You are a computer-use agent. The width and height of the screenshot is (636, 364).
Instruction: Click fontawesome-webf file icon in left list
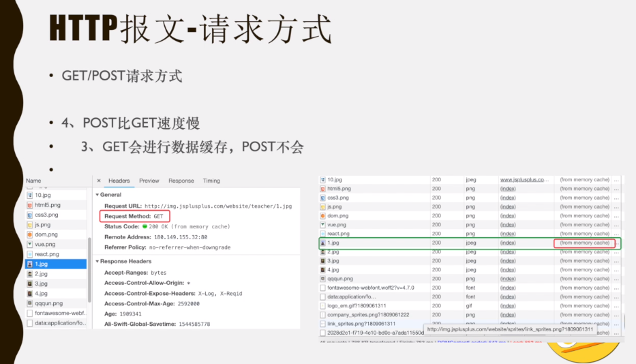tap(29, 314)
